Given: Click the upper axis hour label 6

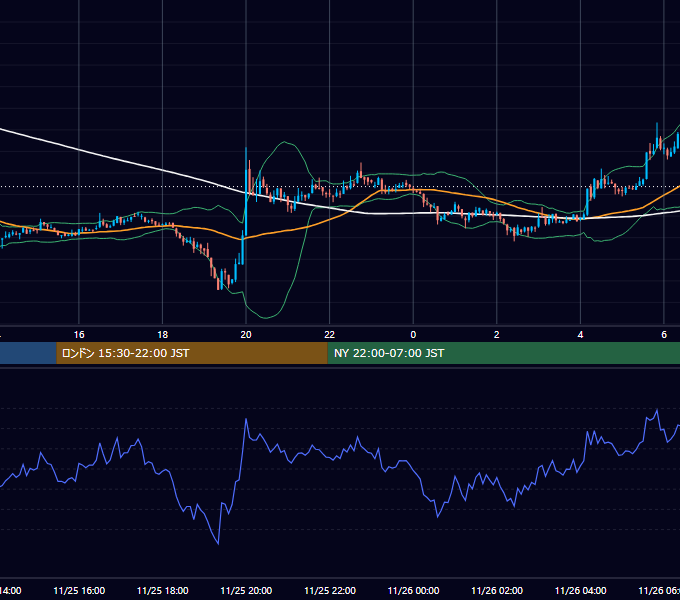Looking at the screenshot, I should [664, 335].
